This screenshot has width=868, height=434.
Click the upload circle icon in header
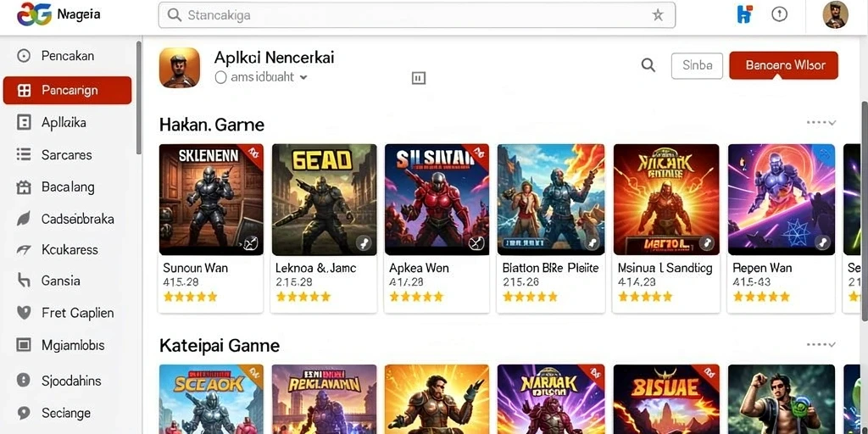tap(780, 15)
